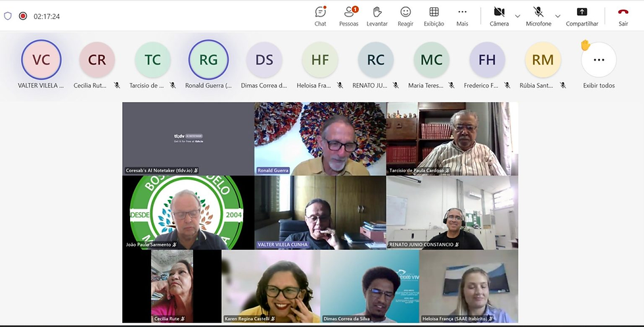Expand the microphone options arrow
Screen dimensions: 644x327
[x=558, y=16]
